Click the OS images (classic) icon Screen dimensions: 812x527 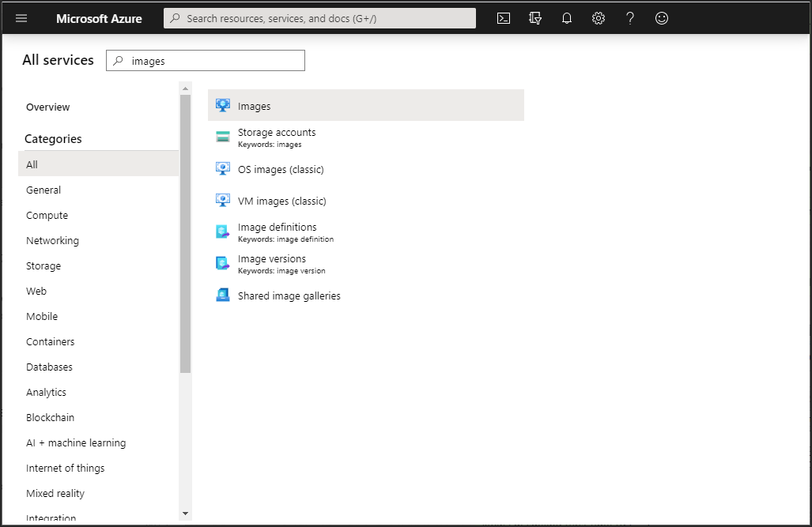click(223, 169)
